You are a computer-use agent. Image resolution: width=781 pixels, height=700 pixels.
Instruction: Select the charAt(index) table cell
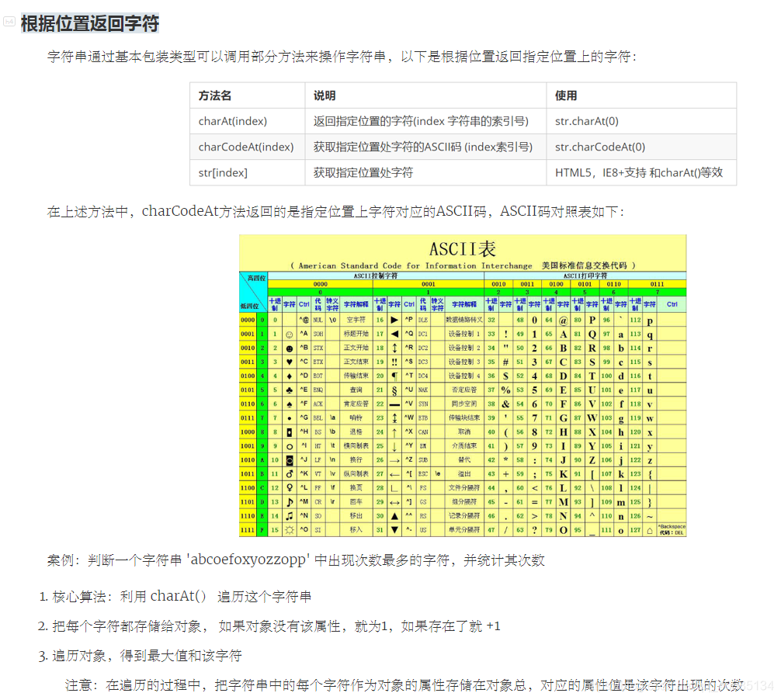[248, 122]
